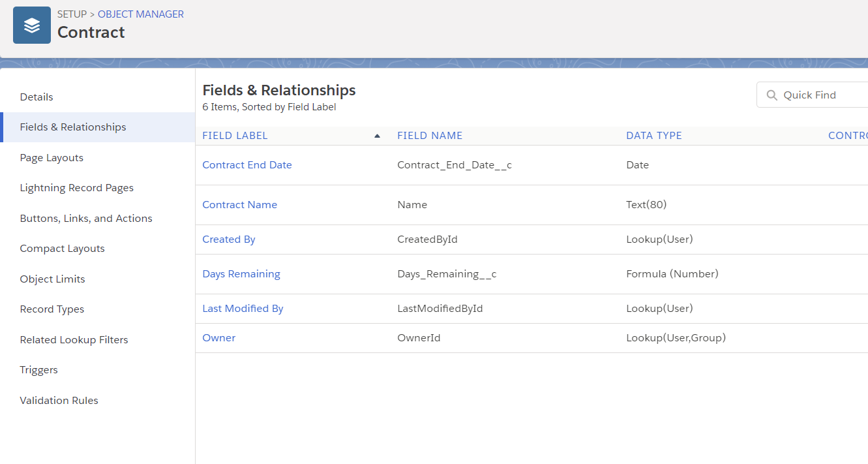Sort by the Data Type column header
868x464 pixels.
point(653,136)
